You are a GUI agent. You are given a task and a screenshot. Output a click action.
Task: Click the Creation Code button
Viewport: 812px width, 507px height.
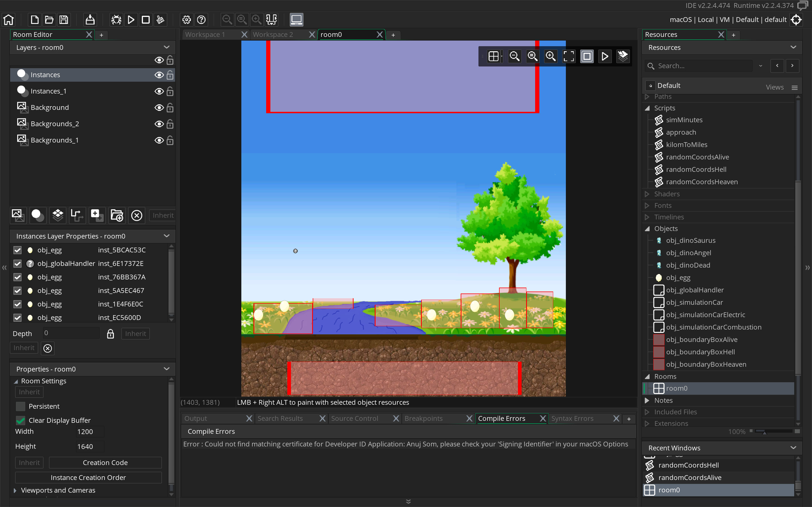click(x=105, y=463)
